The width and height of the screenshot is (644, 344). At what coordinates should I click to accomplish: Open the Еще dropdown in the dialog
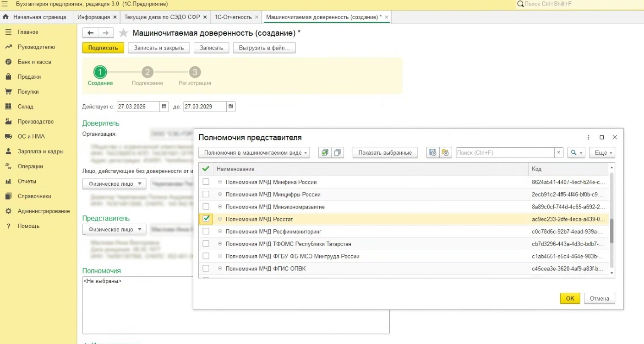(x=602, y=153)
